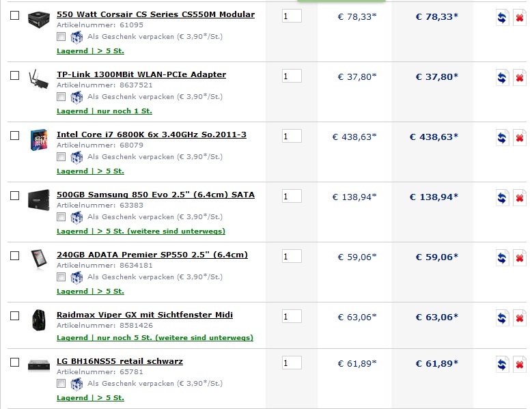Update quantity icon for ADATA Premier SP550

point(502,258)
